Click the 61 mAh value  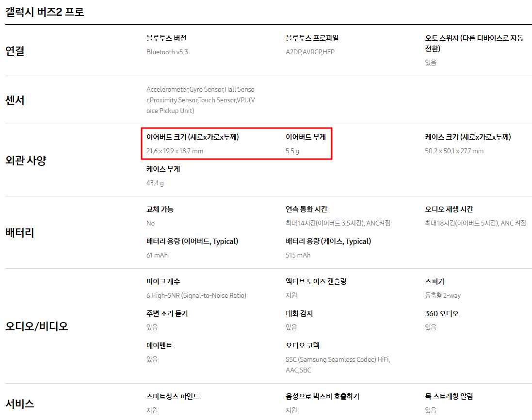pos(157,255)
